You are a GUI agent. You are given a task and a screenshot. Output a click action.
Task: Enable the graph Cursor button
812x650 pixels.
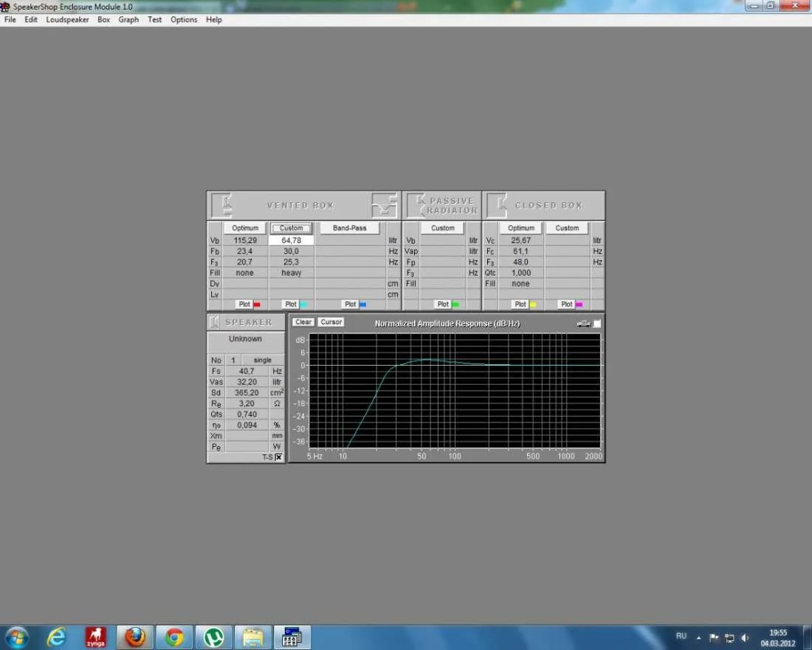coord(331,322)
